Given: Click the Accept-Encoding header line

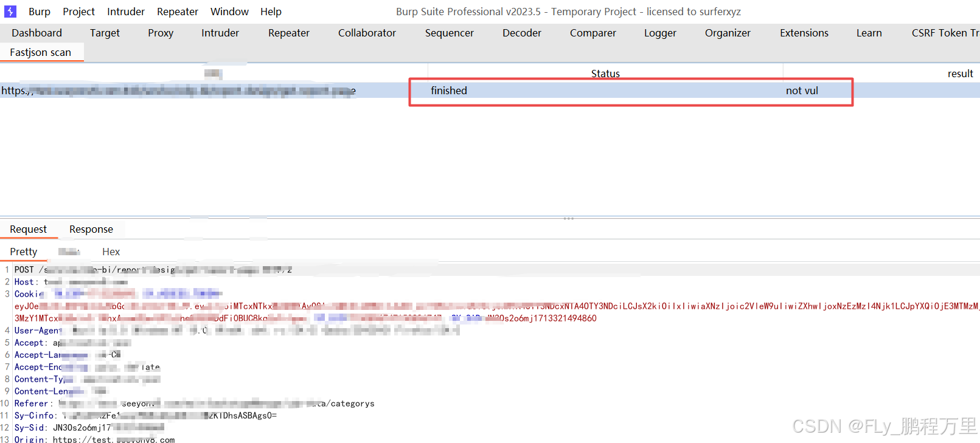Looking at the screenshot, I should point(87,367).
